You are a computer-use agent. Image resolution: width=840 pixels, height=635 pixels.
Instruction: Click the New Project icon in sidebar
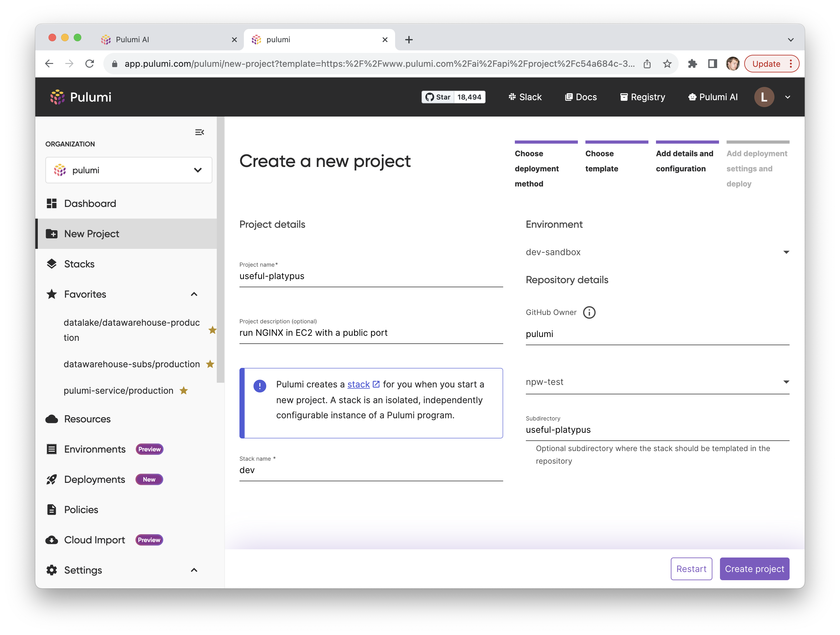tap(52, 233)
